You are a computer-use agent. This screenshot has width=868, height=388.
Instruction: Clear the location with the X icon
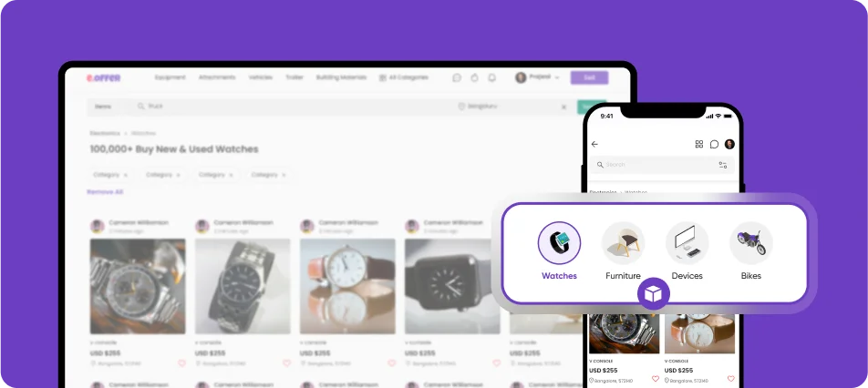[x=564, y=107]
